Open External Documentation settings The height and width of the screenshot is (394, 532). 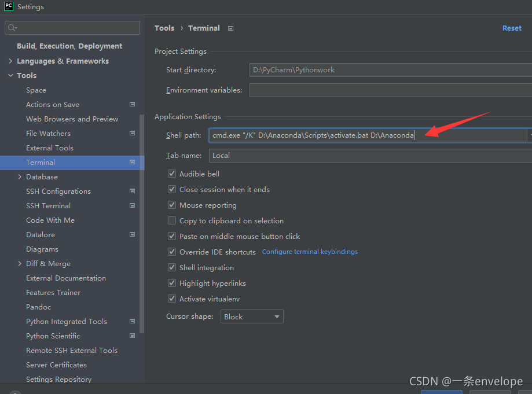pos(66,278)
